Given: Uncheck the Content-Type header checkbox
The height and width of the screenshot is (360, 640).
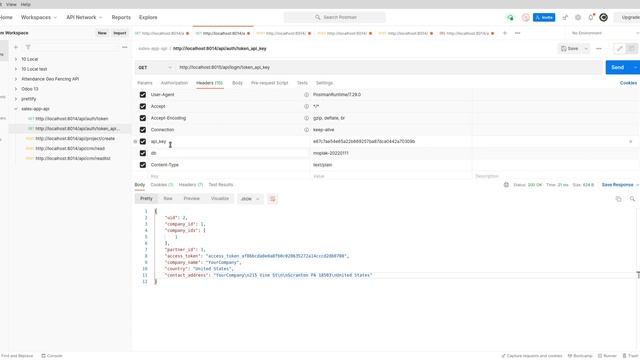Looking at the screenshot, I should click(142, 165).
